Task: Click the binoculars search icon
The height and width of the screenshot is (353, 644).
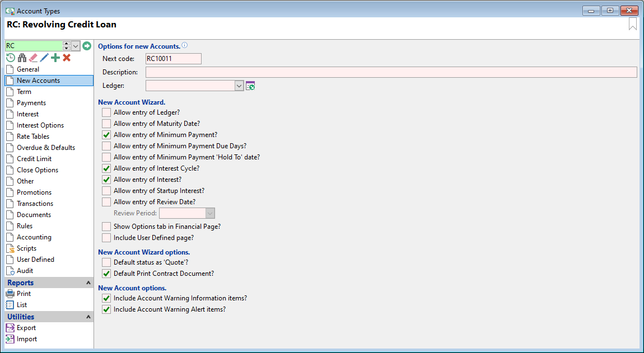Action: click(22, 58)
